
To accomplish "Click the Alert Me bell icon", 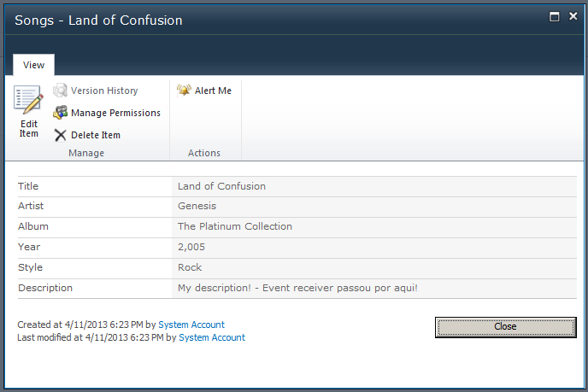I will pos(184,91).
